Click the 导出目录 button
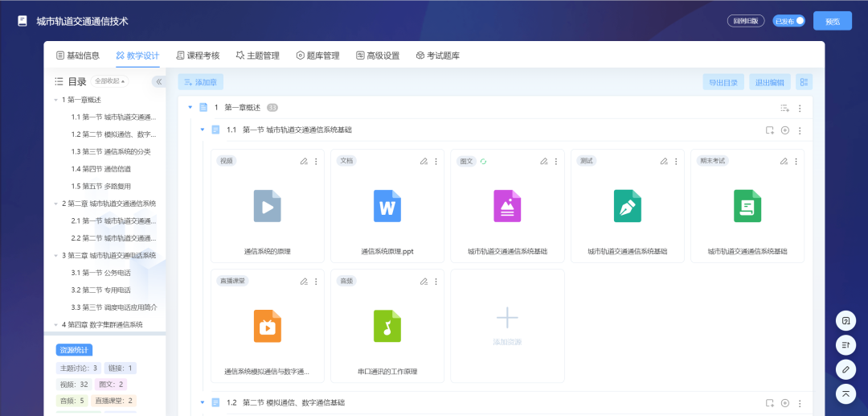The image size is (868, 416). point(723,83)
